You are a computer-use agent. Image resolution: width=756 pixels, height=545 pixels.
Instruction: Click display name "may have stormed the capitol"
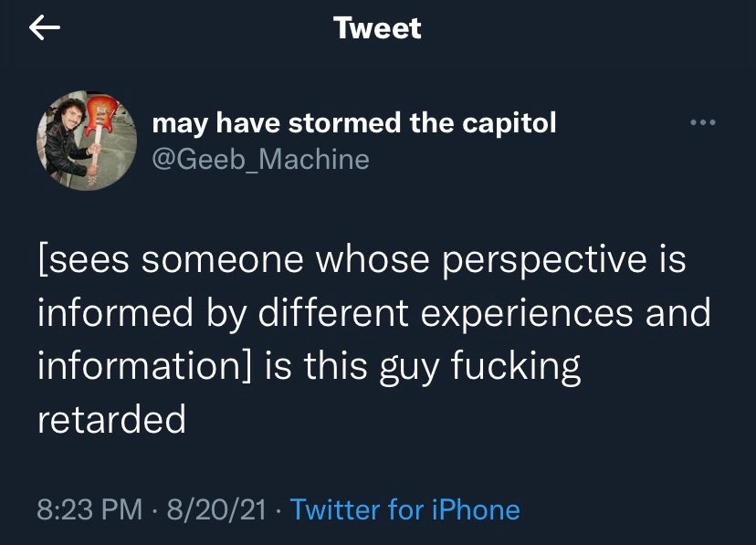(353, 122)
